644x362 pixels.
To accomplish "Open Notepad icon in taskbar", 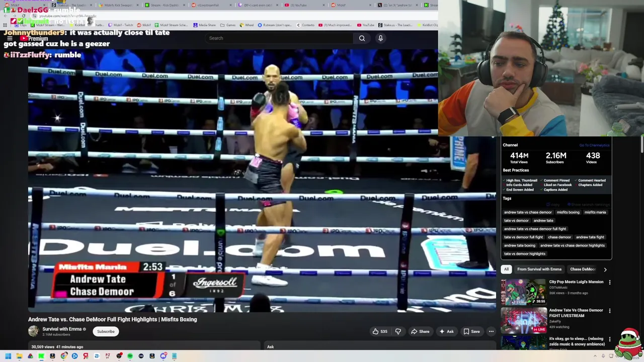I will click(x=174, y=356).
